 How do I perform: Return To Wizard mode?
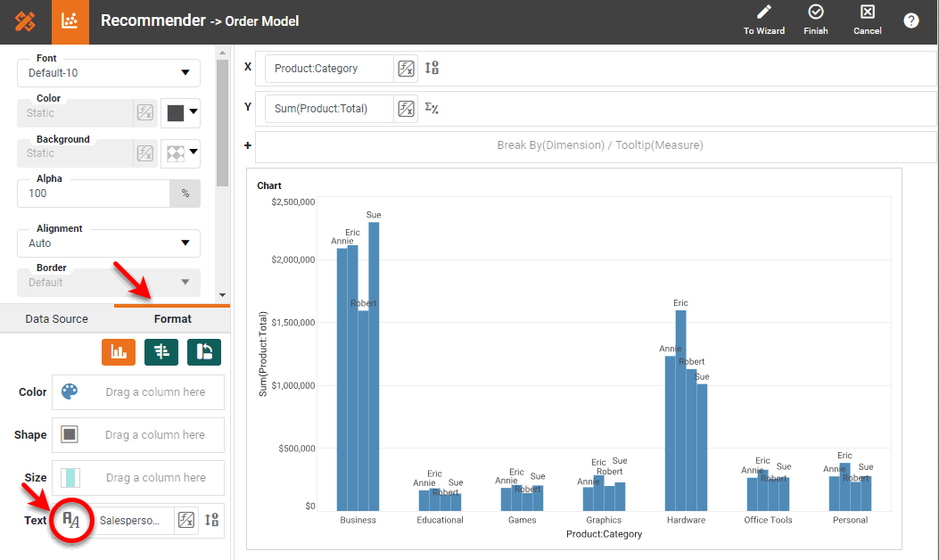click(764, 21)
